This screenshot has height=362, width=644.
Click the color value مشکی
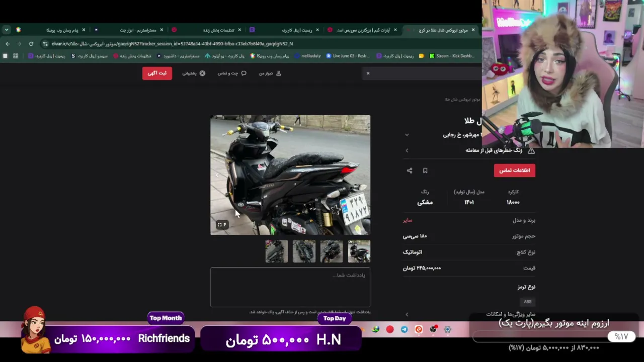point(425,202)
